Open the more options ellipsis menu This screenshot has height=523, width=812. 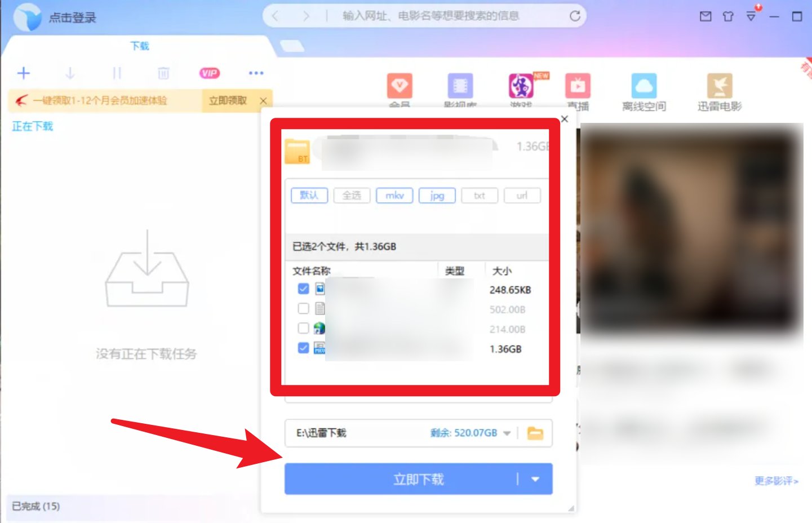[x=256, y=73]
